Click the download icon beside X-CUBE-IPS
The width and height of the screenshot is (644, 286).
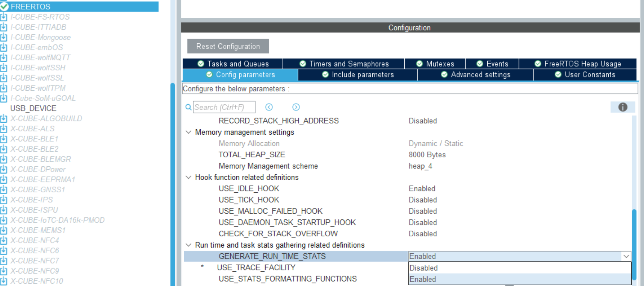point(4,200)
